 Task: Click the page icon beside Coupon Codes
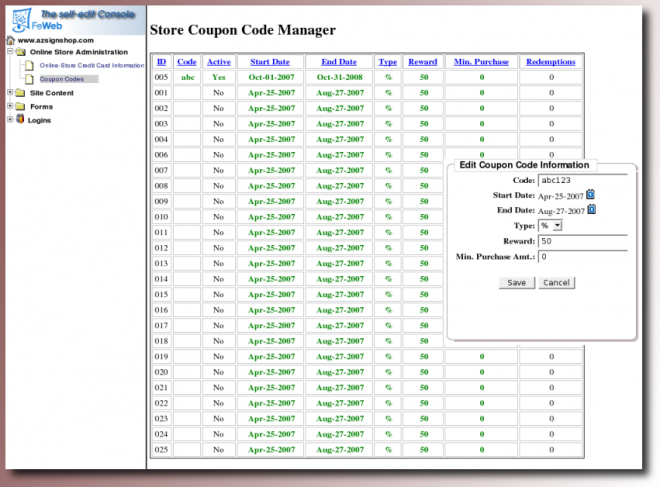[29, 79]
